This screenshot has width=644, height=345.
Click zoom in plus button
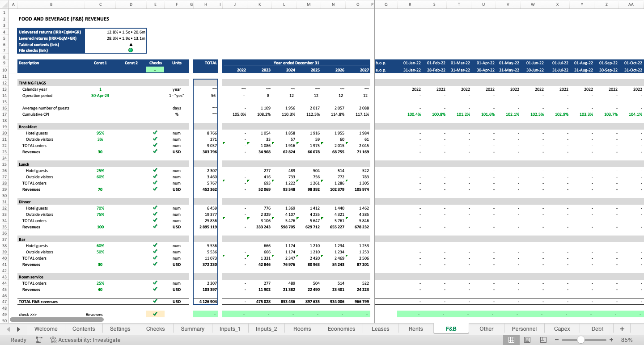click(611, 340)
